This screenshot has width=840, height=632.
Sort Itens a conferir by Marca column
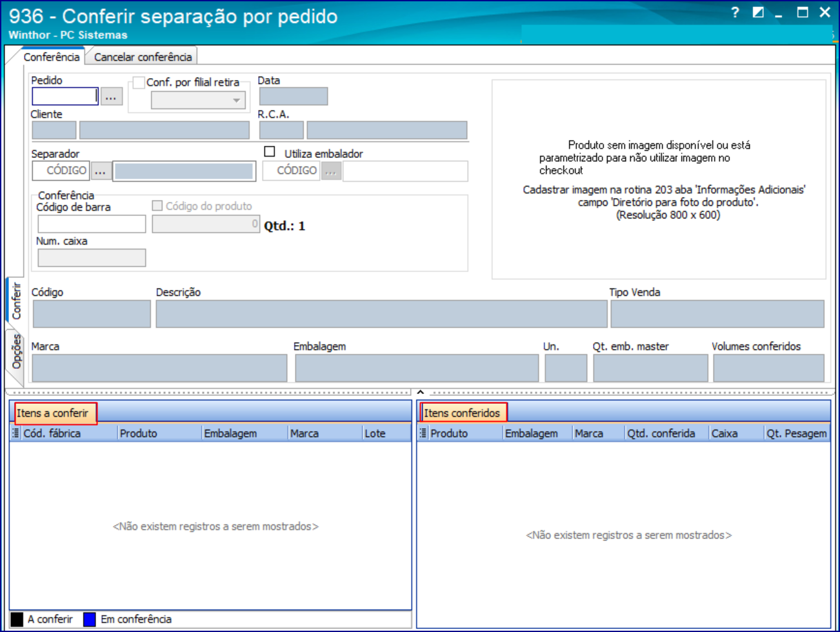click(x=325, y=433)
